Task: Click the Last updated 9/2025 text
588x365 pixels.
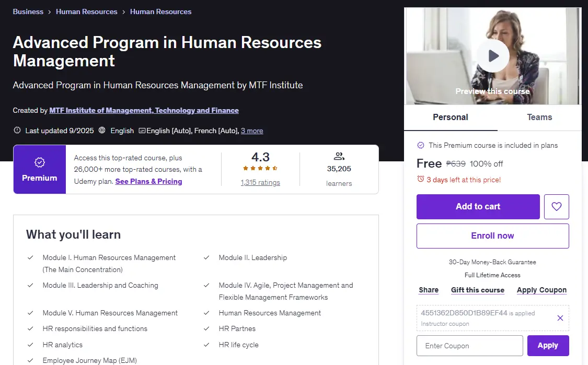Action: [x=60, y=131]
